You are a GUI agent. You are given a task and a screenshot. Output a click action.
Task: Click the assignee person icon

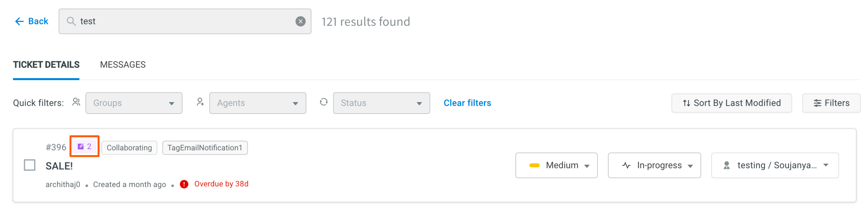click(x=726, y=165)
